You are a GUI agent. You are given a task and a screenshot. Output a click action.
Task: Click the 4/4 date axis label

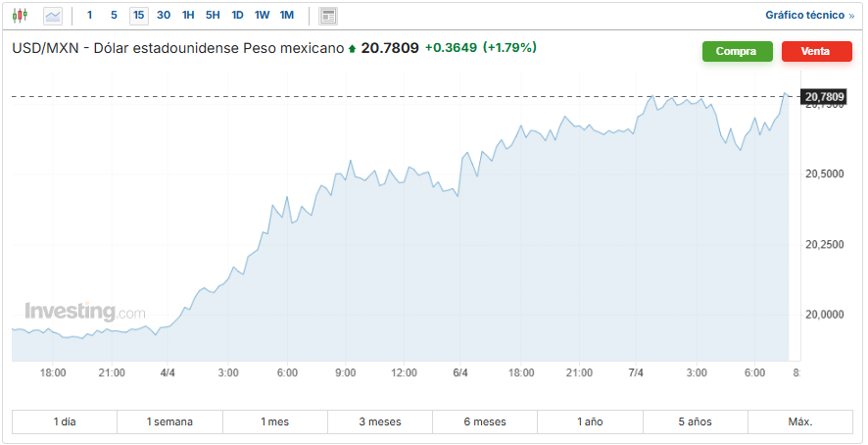click(168, 373)
